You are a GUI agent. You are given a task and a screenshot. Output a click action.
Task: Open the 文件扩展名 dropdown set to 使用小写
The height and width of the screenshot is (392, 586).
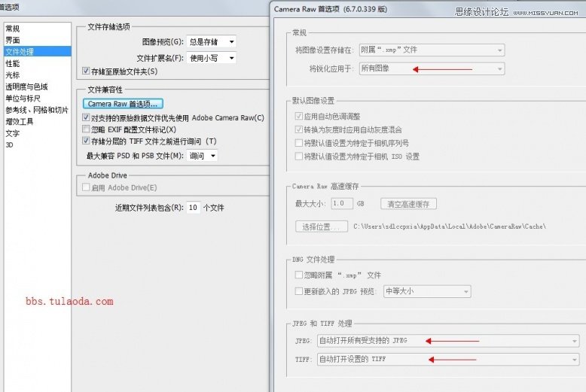click(x=211, y=58)
